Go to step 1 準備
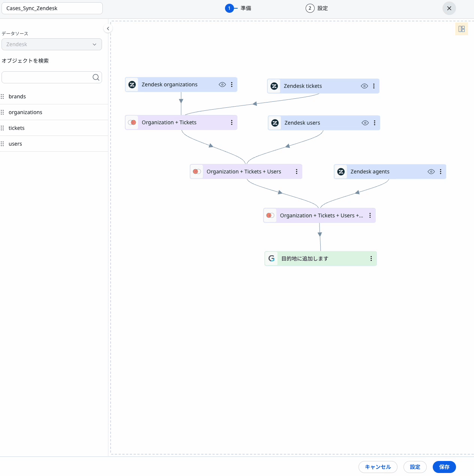Image resolution: width=474 pixels, height=476 pixels. tap(238, 8)
